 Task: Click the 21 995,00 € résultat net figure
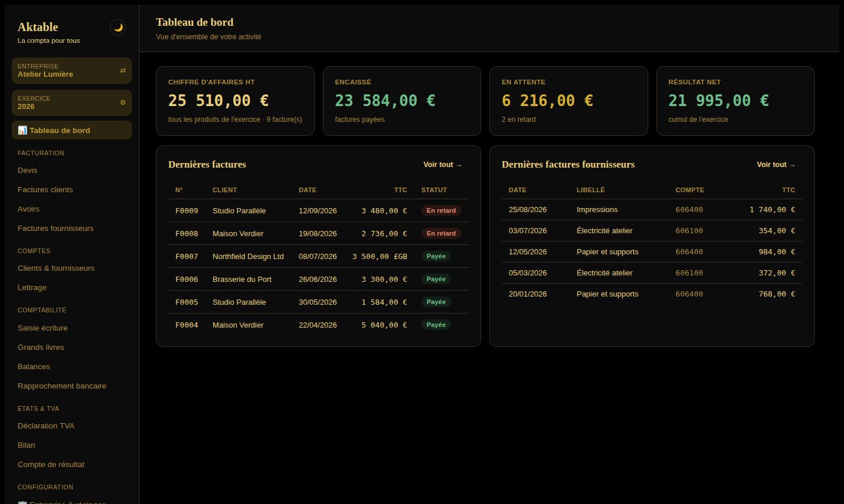tap(719, 101)
